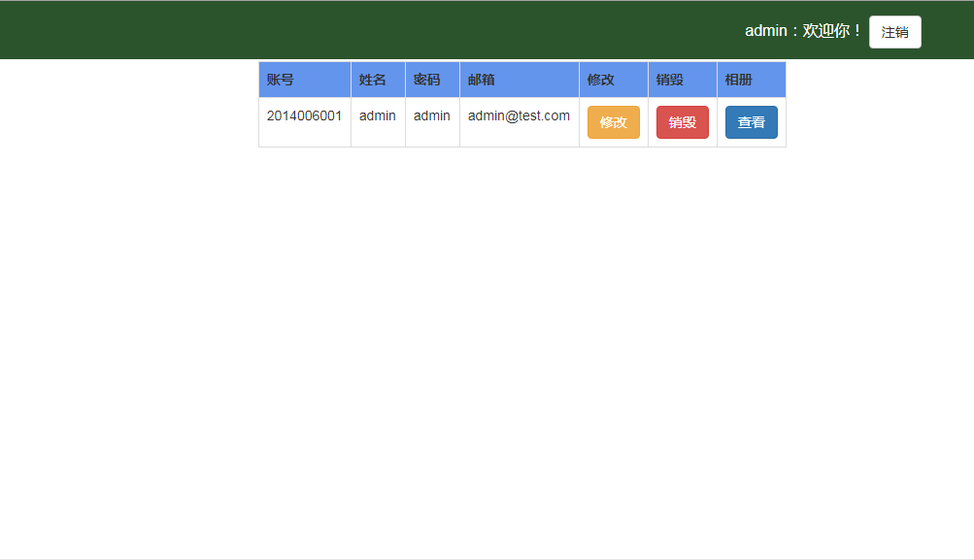Click the 修改 column header
Screen dimensions: 974x560
[614, 80]
